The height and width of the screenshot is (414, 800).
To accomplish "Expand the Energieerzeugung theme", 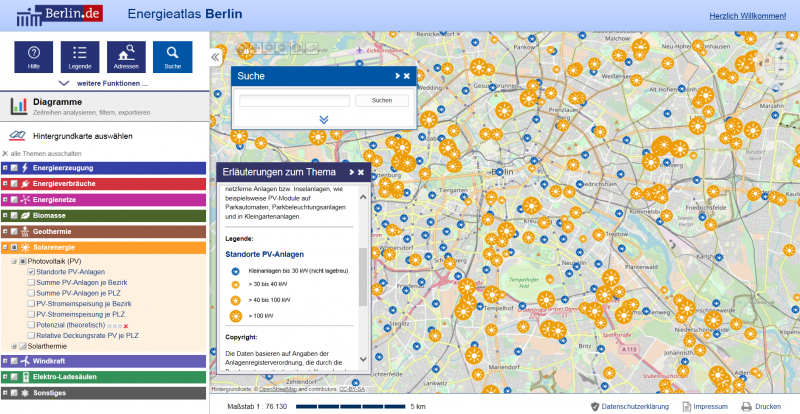I will [x=5, y=168].
